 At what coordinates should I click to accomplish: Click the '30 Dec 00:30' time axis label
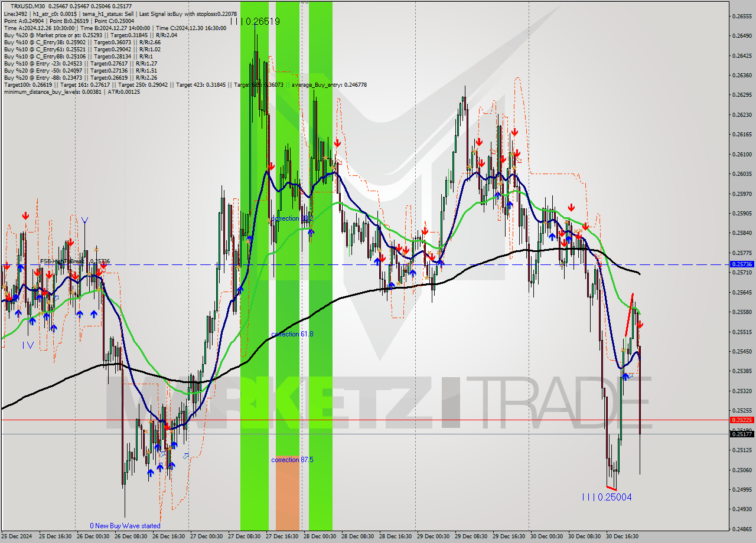coord(547,537)
